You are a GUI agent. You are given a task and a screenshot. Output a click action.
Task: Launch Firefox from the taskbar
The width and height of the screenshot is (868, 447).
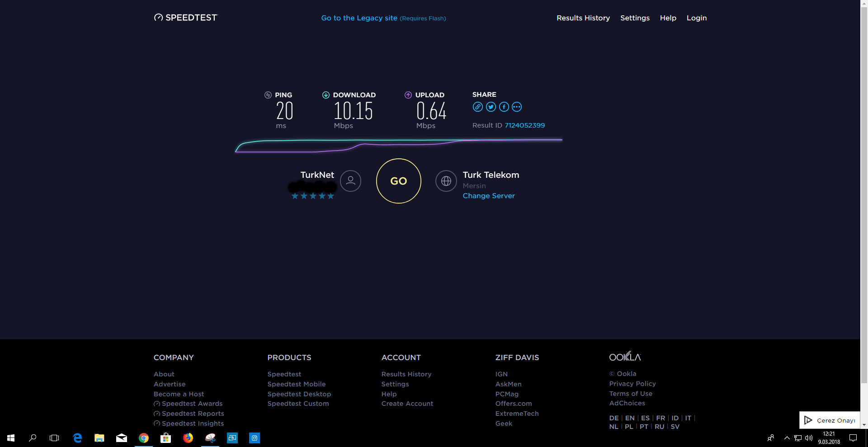tap(188, 438)
